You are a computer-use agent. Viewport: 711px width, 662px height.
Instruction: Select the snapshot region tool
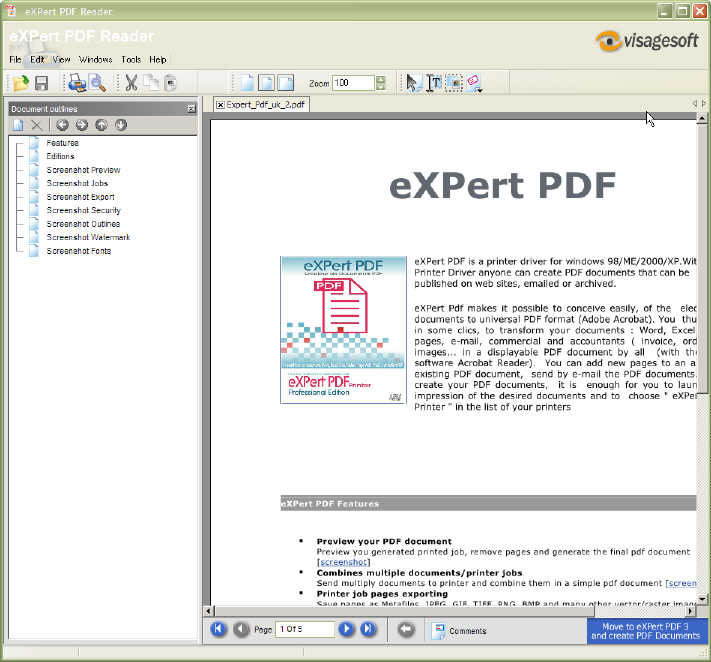click(x=454, y=83)
